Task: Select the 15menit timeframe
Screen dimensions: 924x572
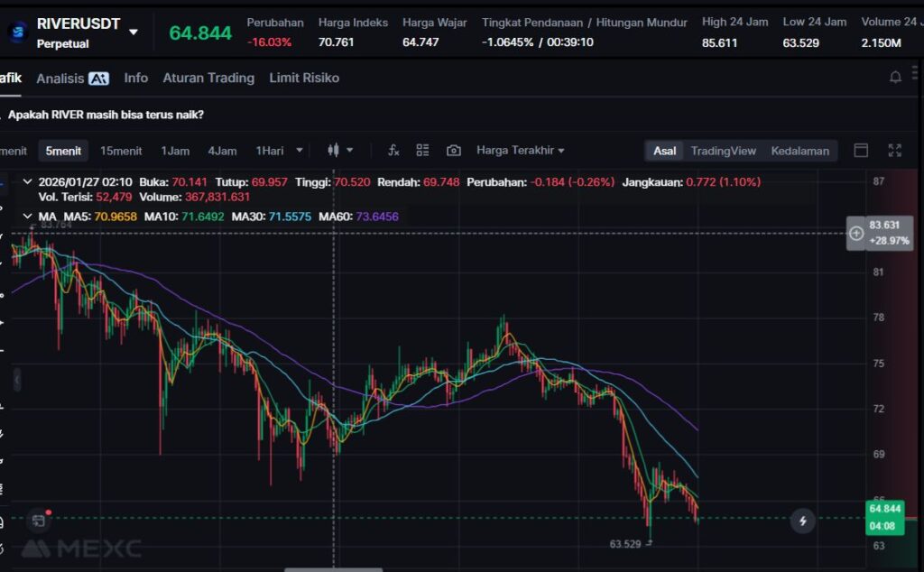Action: point(121,151)
